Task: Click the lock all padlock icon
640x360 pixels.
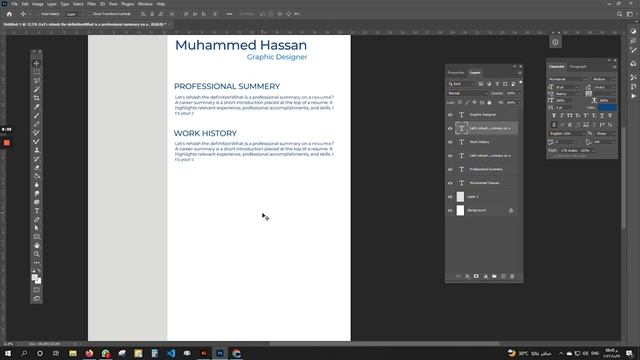Action: 489,102
